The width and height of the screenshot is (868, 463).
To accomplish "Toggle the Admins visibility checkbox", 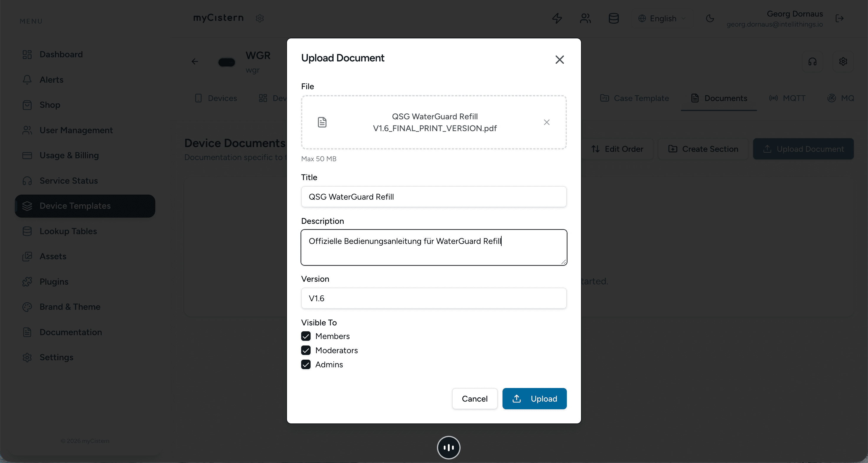I will 306,364.
